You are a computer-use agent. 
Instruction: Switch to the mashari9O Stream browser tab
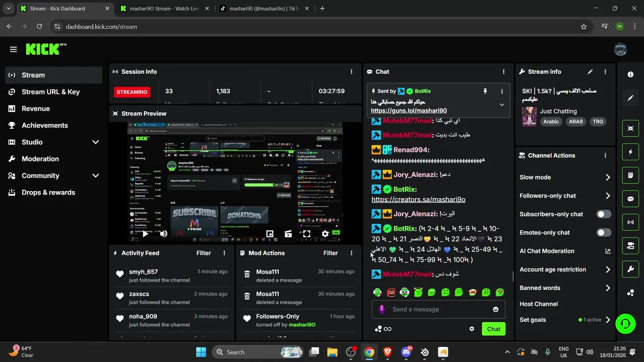(x=164, y=9)
